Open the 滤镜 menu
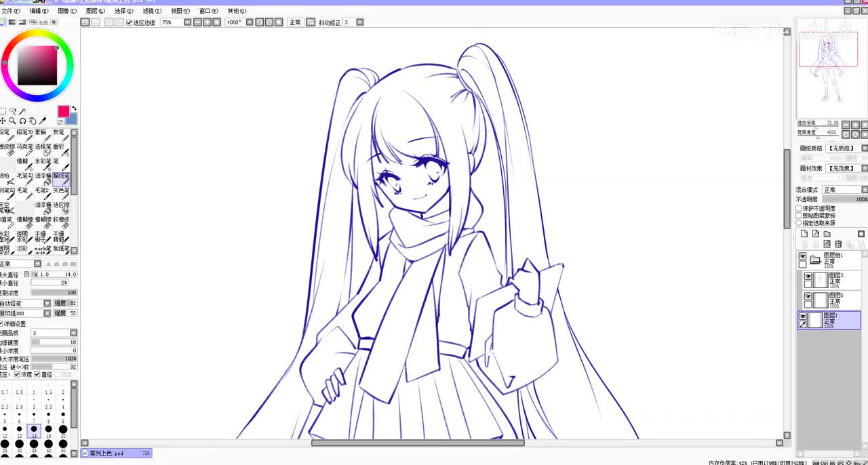Image resolution: width=868 pixels, height=465 pixels. point(152,11)
